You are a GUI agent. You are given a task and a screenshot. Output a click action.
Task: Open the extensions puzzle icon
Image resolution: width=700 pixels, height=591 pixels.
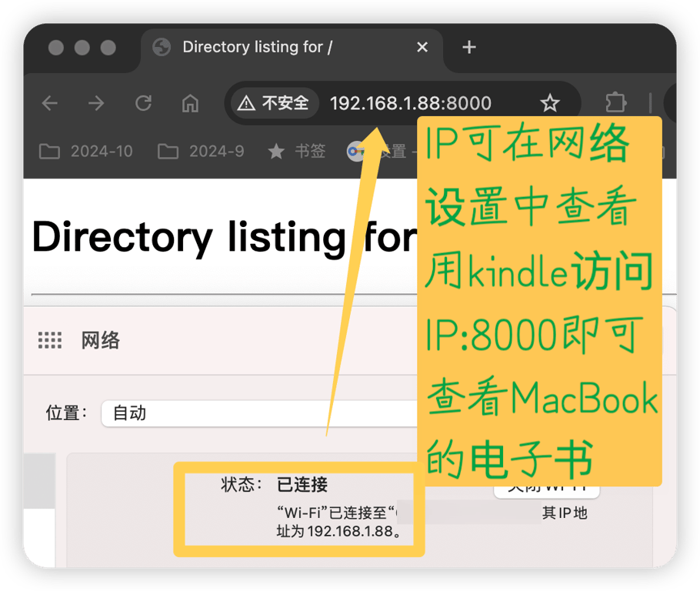click(616, 103)
